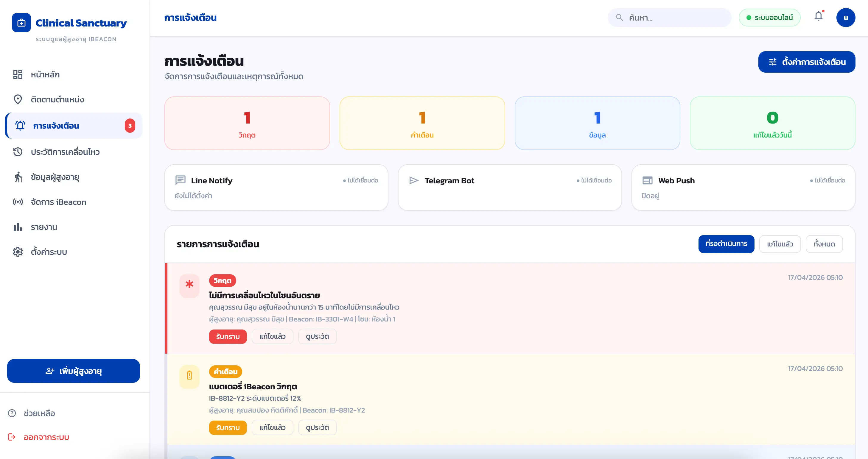Click the red asterisk emergency alert icon
Image resolution: width=868 pixels, height=459 pixels.
point(189,285)
